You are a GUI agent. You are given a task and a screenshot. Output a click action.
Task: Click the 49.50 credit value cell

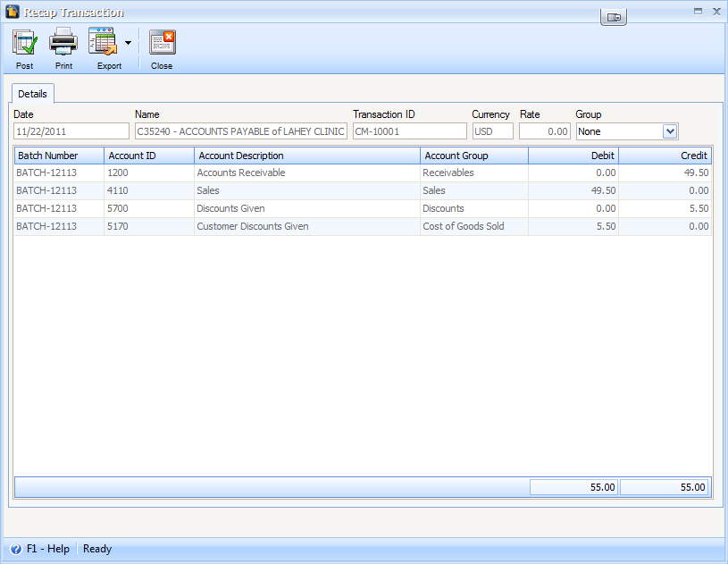pos(665,173)
